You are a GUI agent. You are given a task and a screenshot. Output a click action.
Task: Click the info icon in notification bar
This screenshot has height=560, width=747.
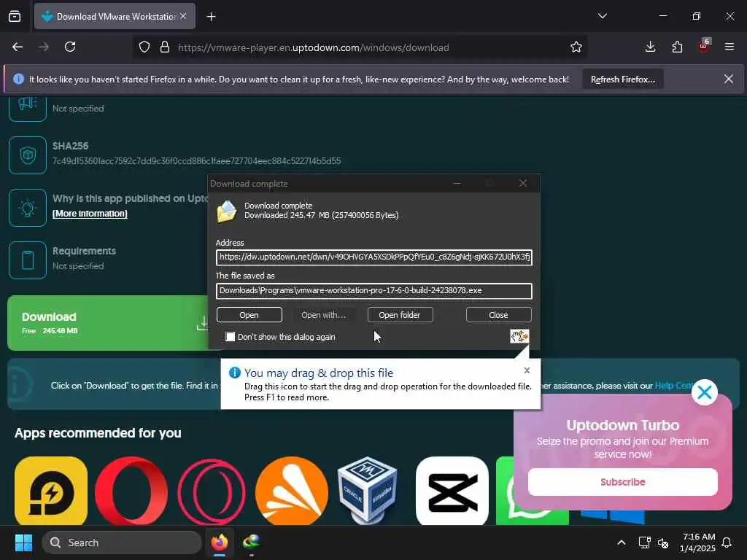tap(18, 79)
